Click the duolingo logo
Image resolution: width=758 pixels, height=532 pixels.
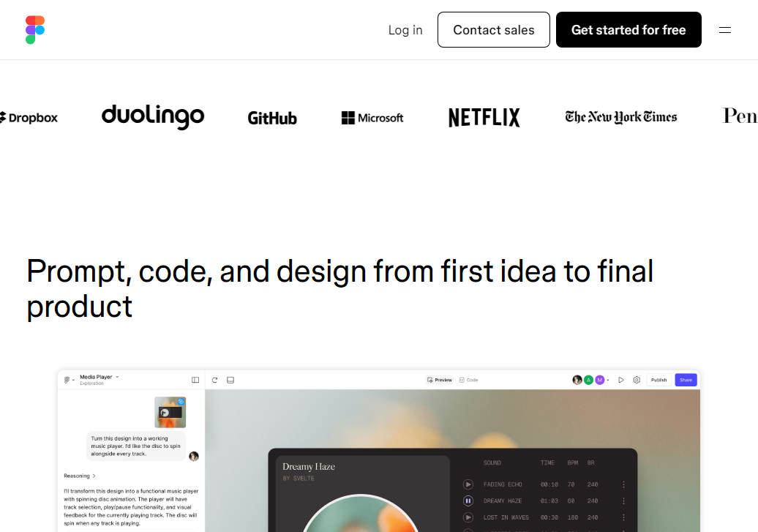[153, 116]
